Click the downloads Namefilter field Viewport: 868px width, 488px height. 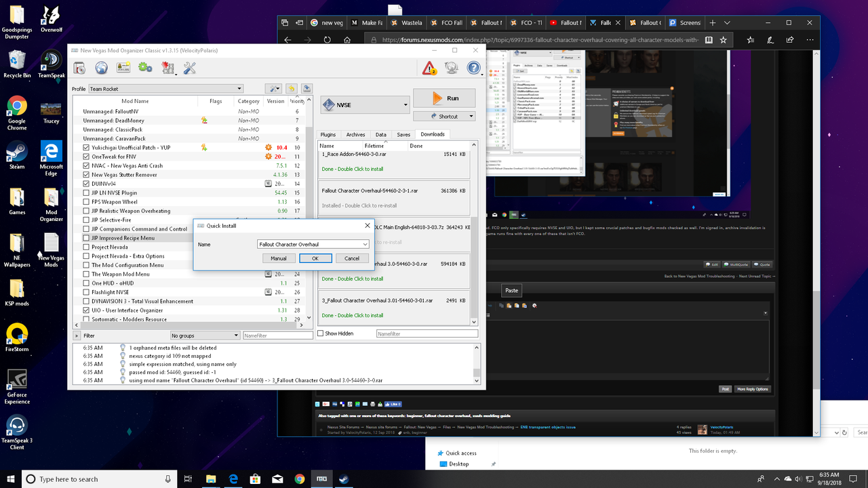pos(427,333)
